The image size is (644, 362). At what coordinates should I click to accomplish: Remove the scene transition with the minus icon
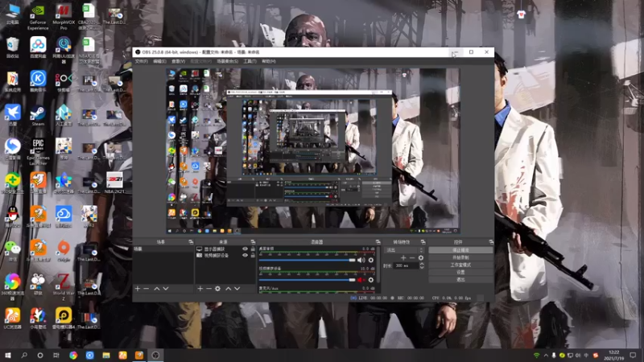[x=412, y=257]
